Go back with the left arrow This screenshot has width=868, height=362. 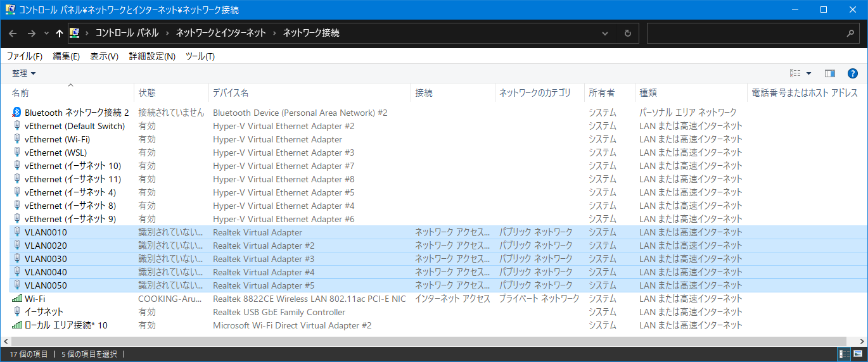(13, 33)
